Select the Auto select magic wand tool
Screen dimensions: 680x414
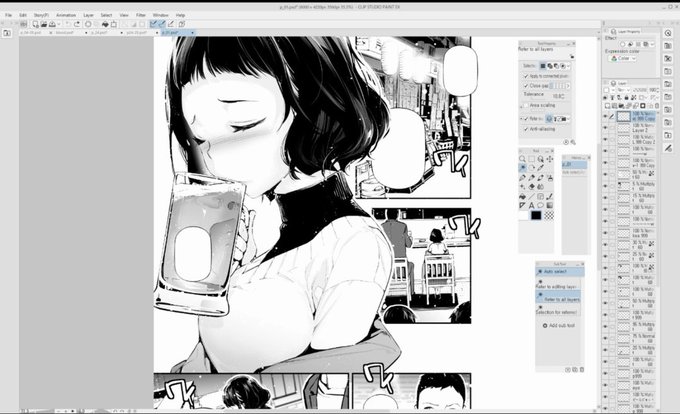(522, 168)
